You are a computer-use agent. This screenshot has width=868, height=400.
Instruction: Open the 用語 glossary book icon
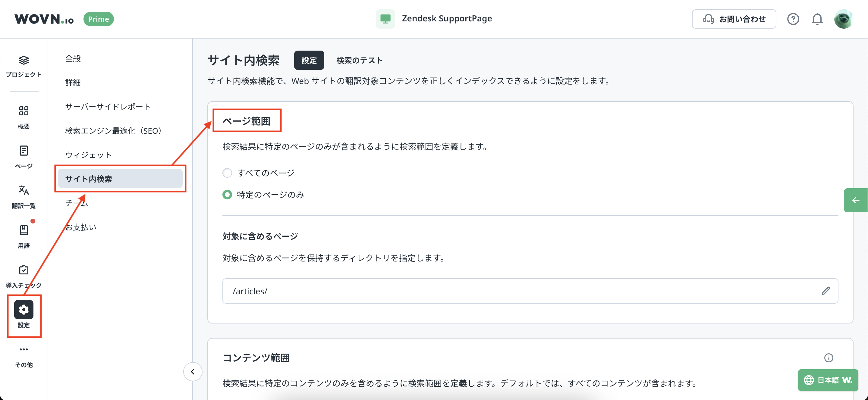tap(24, 230)
